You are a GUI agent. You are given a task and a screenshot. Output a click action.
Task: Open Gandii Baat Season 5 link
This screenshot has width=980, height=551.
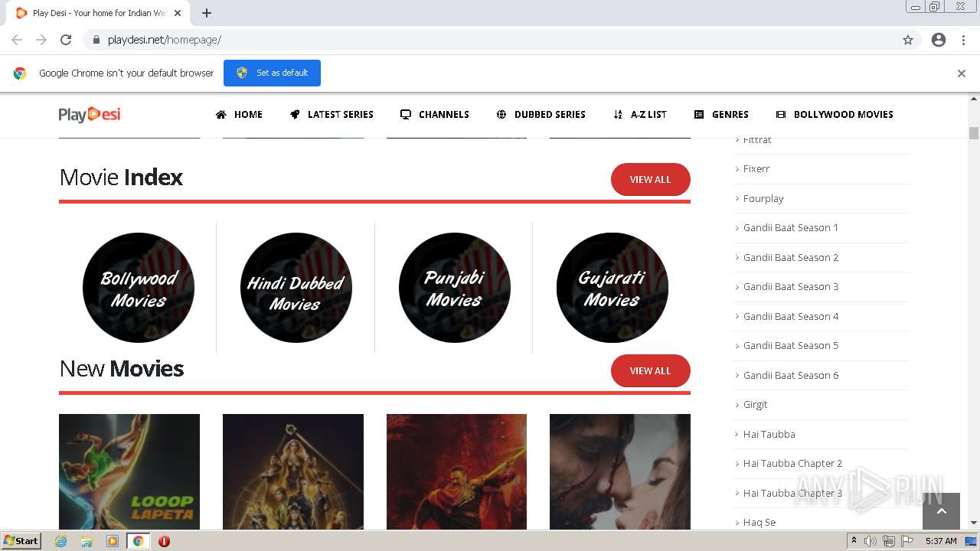(x=791, y=345)
